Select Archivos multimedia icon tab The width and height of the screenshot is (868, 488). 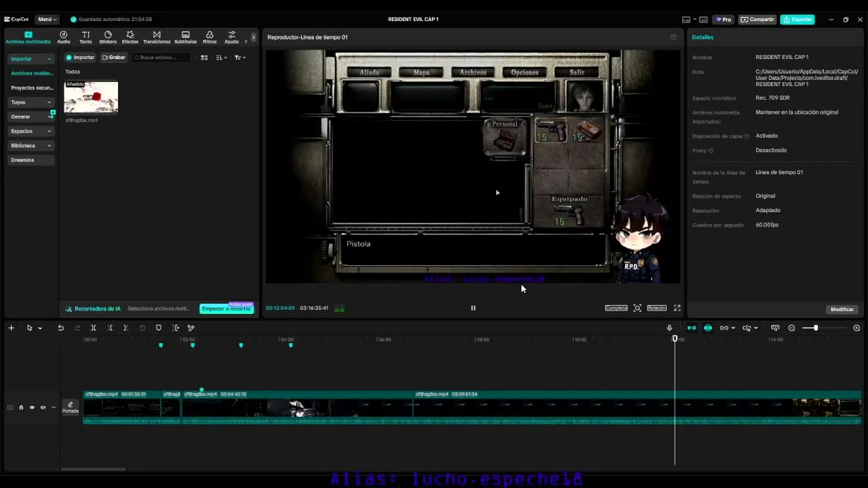pos(28,37)
